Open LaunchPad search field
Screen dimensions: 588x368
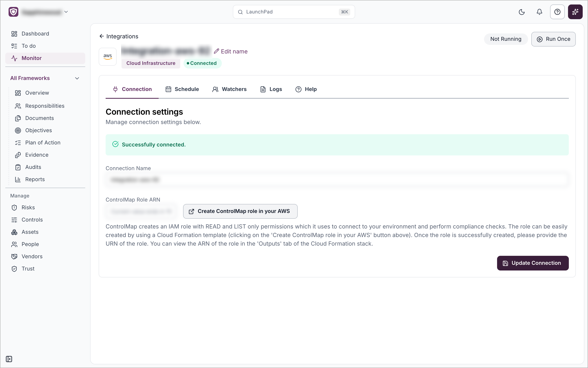point(294,12)
